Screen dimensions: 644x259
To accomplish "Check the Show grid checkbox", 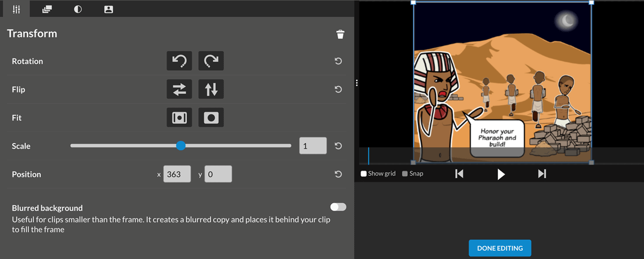I will [x=364, y=174].
